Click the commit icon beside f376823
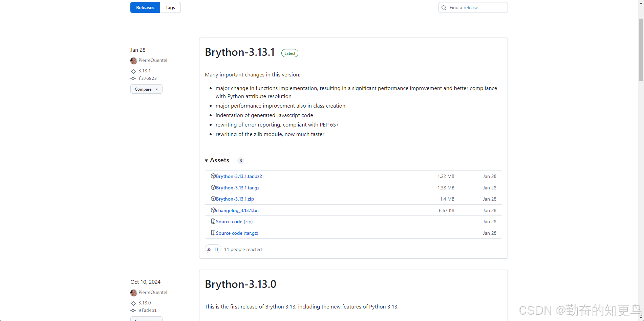Viewport: 644px width, 321px height. pyautogui.click(x=133, y=78)
